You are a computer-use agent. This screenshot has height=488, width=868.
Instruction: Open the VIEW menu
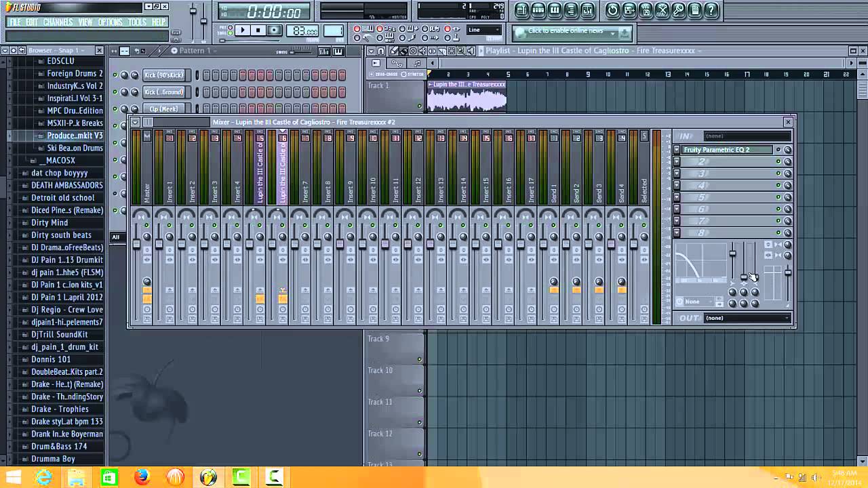[x=85, y=22]
